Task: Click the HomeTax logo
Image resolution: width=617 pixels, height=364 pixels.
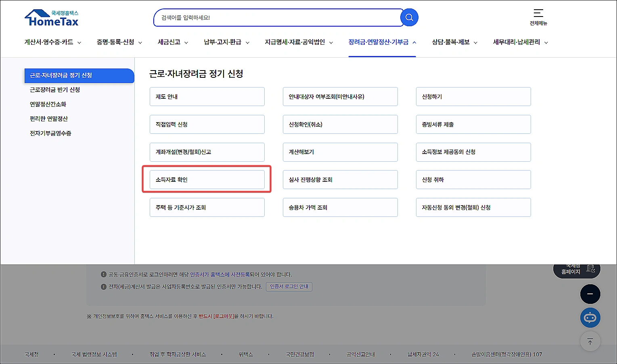Action: (x=51, y=17)
